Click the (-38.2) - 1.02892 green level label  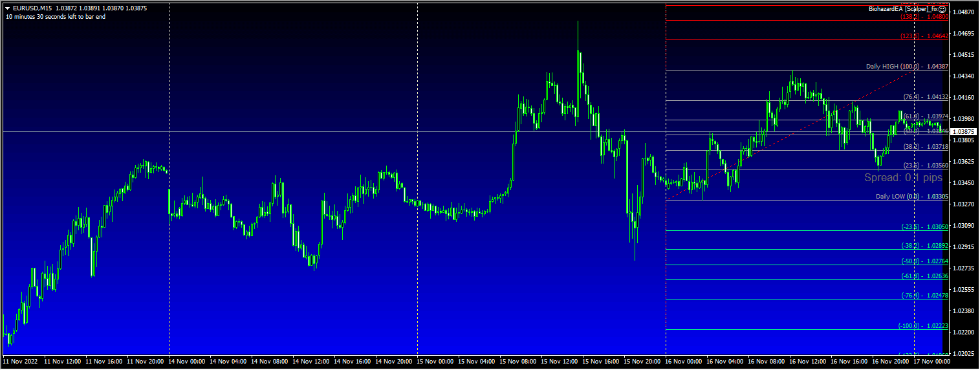tap(924, 246)
